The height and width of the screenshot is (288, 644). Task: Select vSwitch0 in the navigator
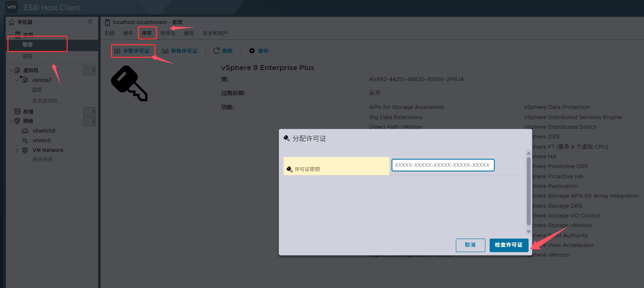tap(44, 131)
